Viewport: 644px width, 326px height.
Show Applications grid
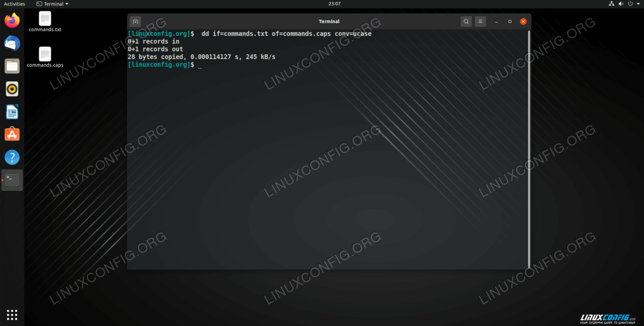12,315
